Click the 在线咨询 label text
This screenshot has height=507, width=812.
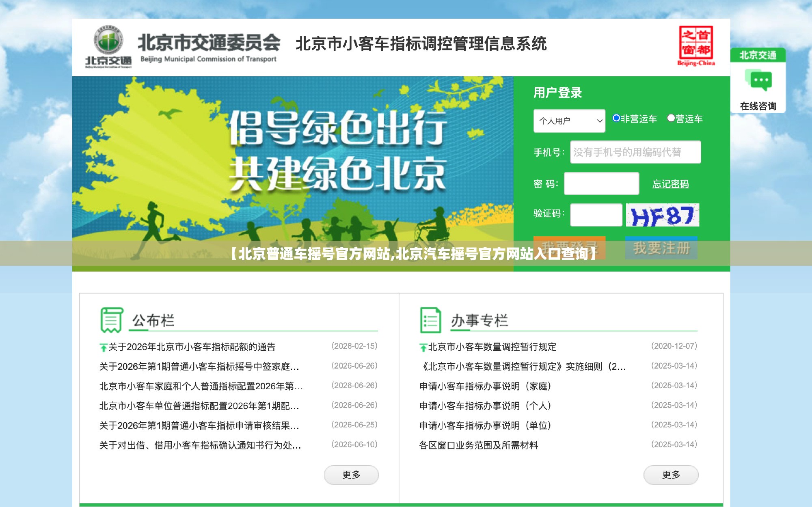(x=758, y=106)
